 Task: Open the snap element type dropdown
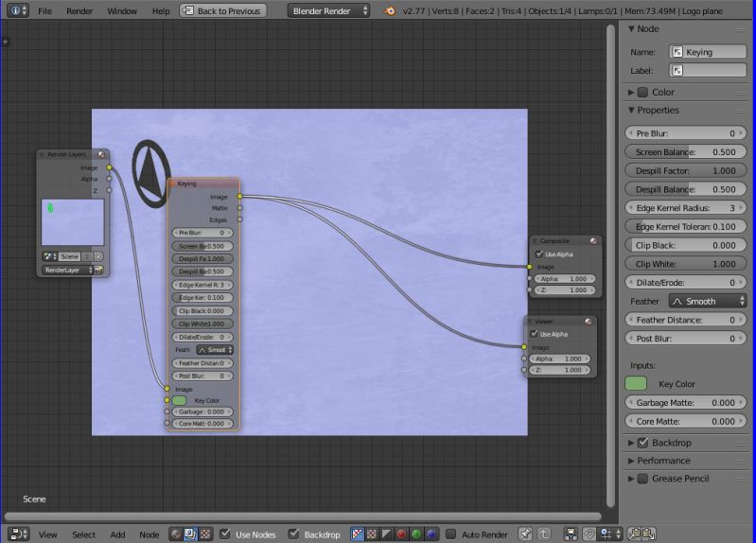click(609, 534)
